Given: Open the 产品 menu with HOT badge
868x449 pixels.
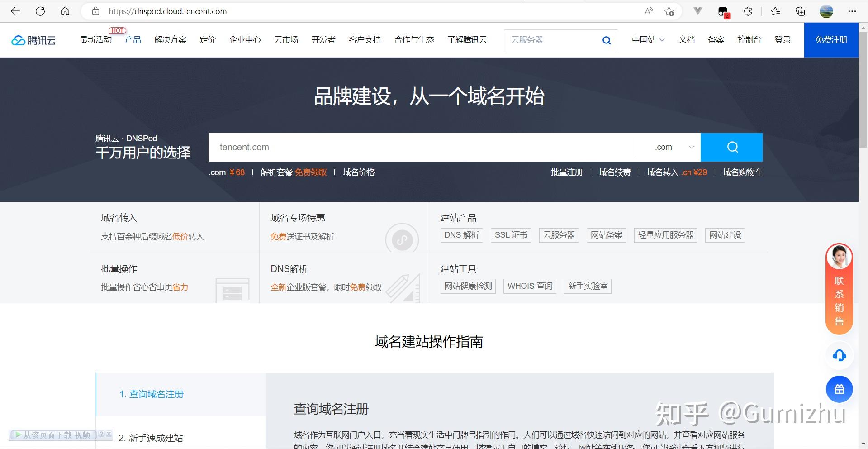Looking at the screenshot, I should coord(133,40).
